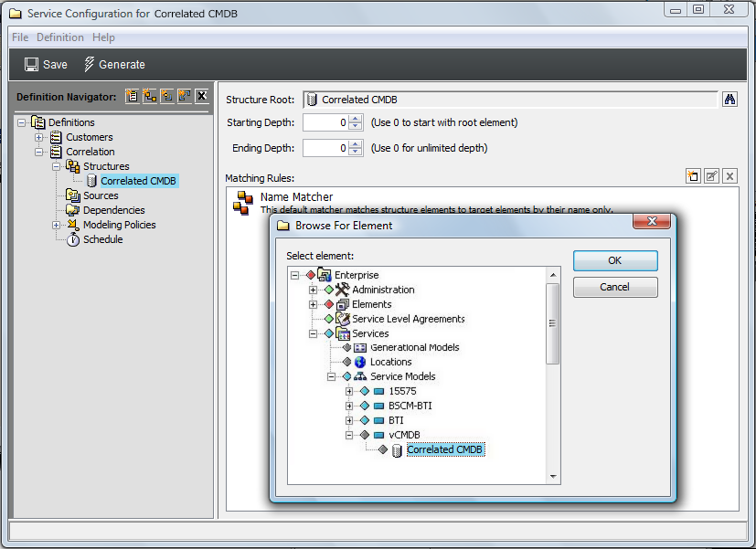Click delete matching rule icon

[730, 175]
